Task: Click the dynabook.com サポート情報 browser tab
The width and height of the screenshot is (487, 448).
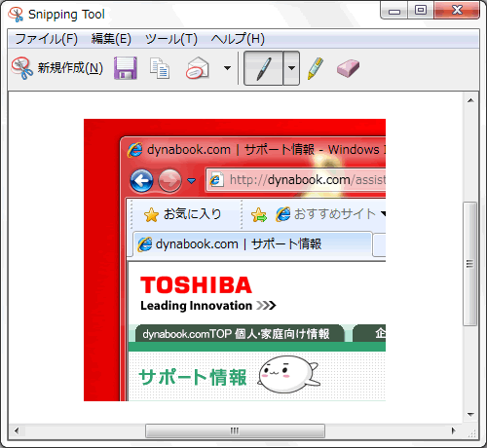Action: click(252, 244)
